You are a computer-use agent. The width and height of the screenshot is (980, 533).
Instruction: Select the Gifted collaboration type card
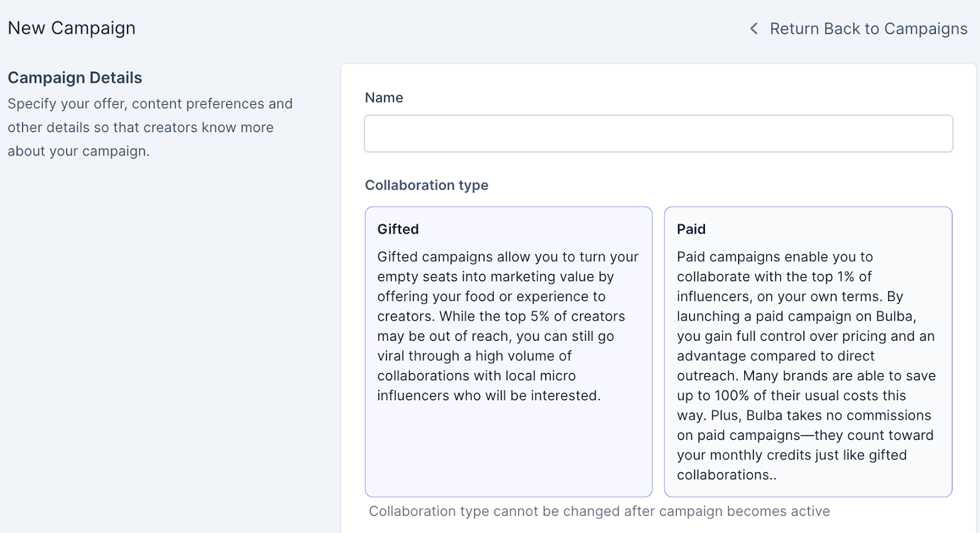coord(508,351)
